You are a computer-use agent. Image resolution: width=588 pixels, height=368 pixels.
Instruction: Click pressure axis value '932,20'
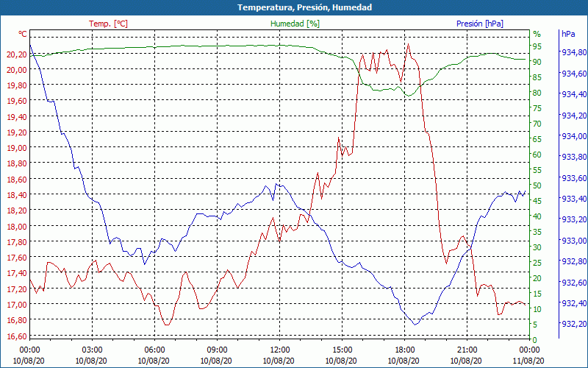tap(574, 324)
